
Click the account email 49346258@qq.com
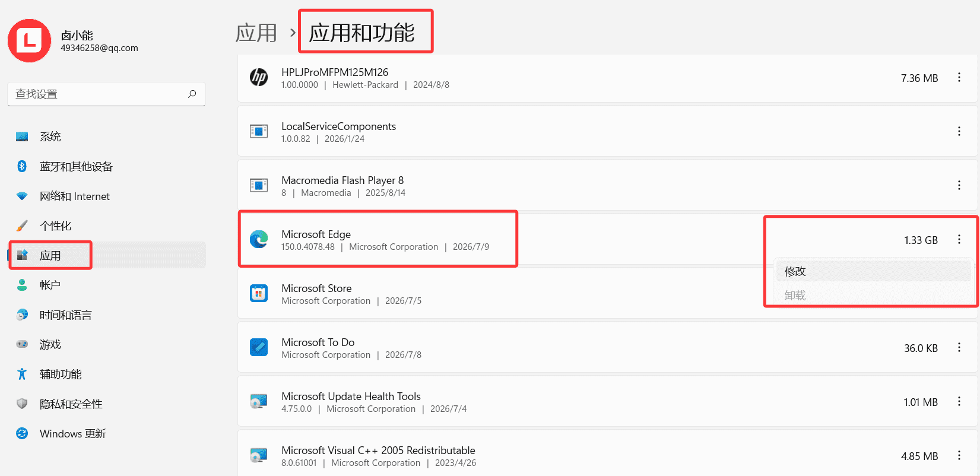tap(99, 48)
